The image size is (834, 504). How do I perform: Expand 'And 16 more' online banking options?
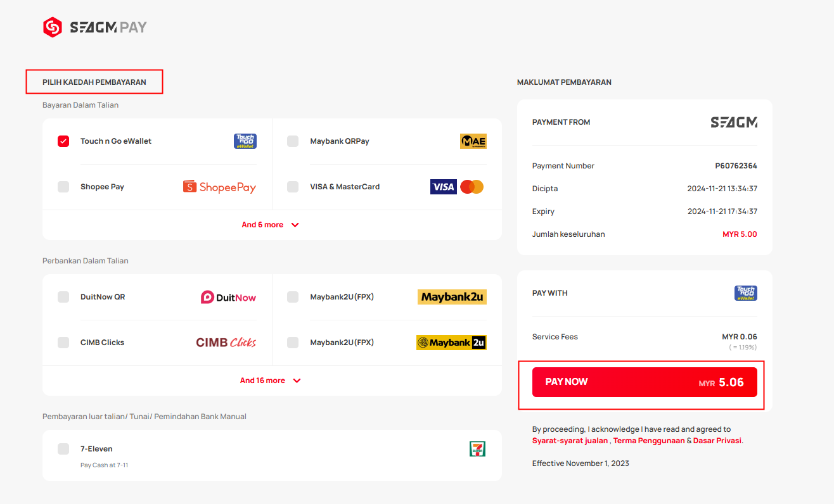[x=271, y=381]
